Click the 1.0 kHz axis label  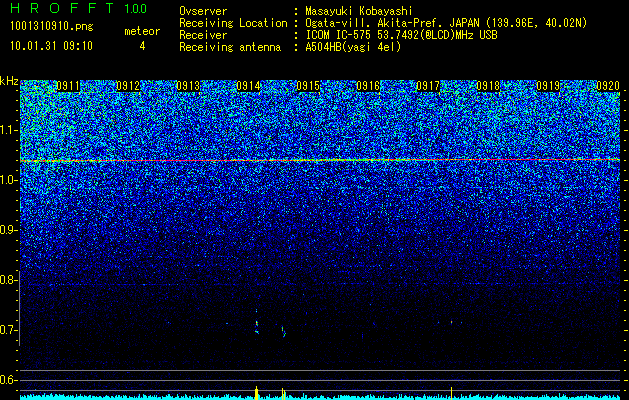(8, 181)
